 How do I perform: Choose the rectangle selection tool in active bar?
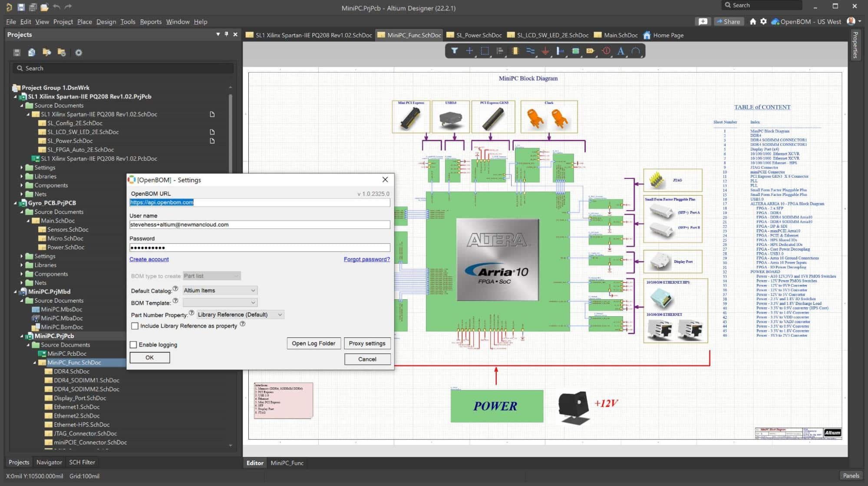point(485,51)
